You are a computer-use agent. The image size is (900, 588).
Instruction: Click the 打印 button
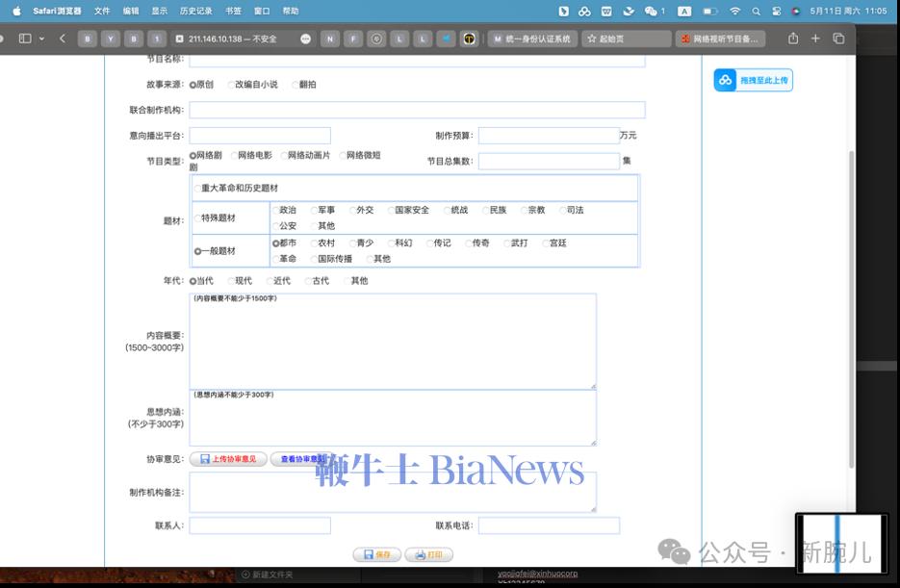click(x=428, y=554)
